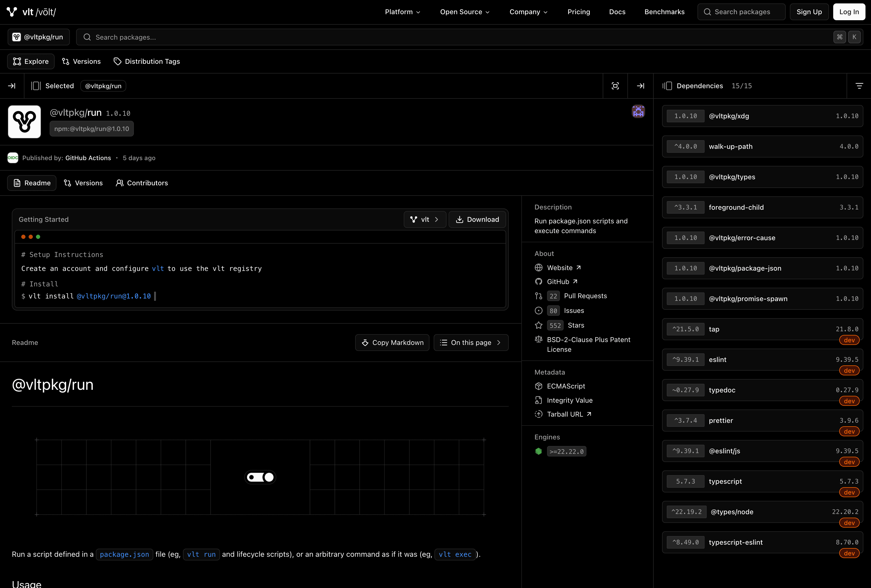Open the Tarball URL link
The width and height of the screenshot is (871, 588).
click(x=569, y=414)
